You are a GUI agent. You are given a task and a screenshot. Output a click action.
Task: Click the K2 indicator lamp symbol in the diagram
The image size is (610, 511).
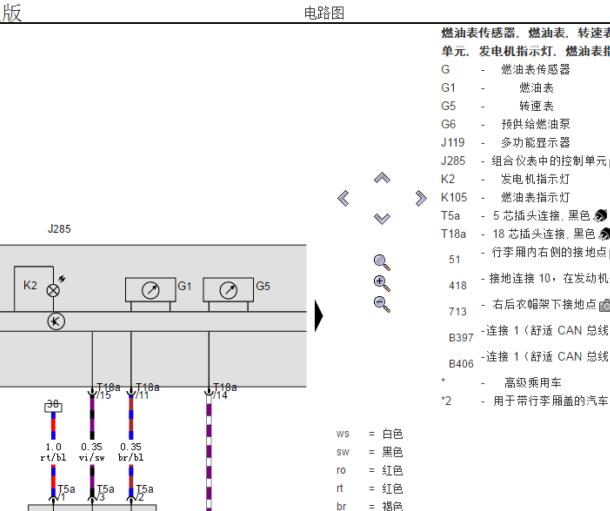tap(53, 290)
